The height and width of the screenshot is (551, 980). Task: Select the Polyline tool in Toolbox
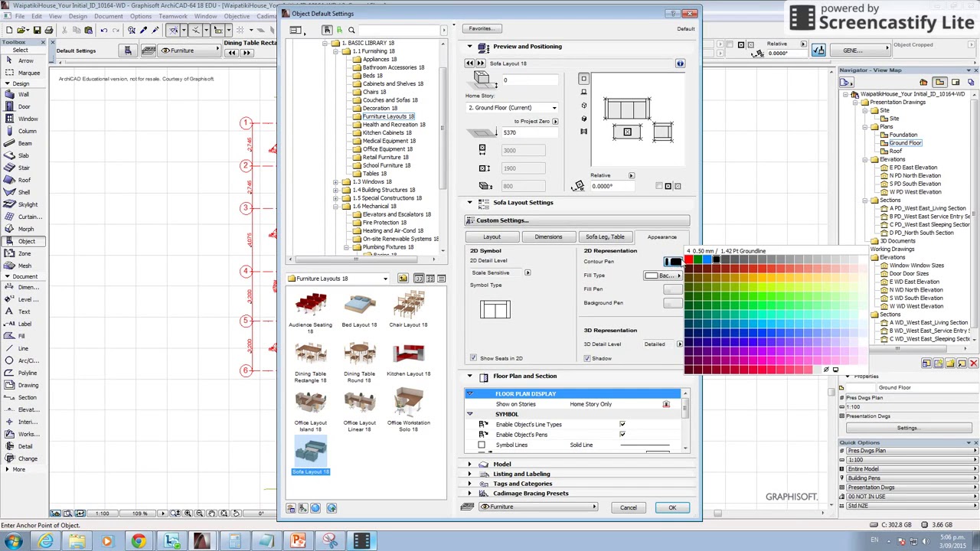[x=23, y=373]
